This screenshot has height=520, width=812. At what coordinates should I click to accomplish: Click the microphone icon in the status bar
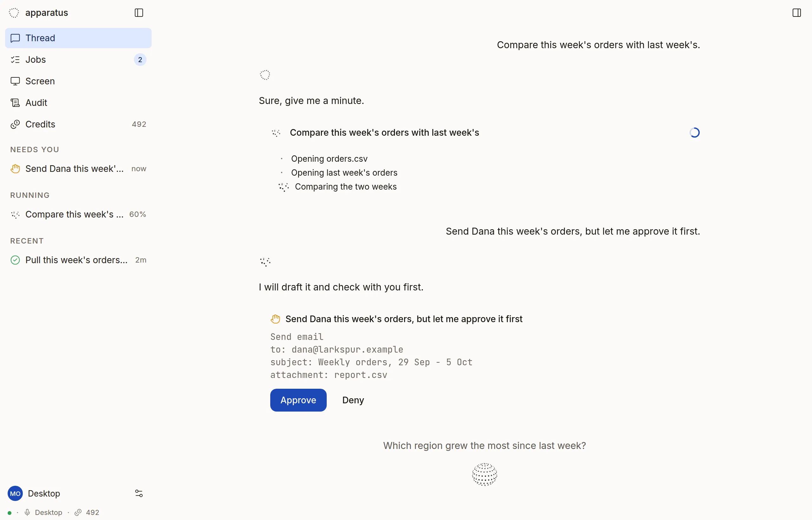27,513
